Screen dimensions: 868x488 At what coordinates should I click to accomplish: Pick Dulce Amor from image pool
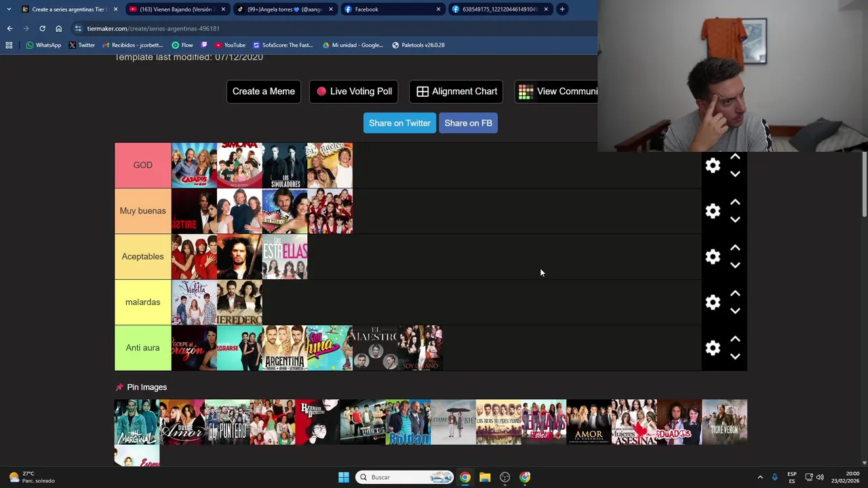tap(182, 422)
